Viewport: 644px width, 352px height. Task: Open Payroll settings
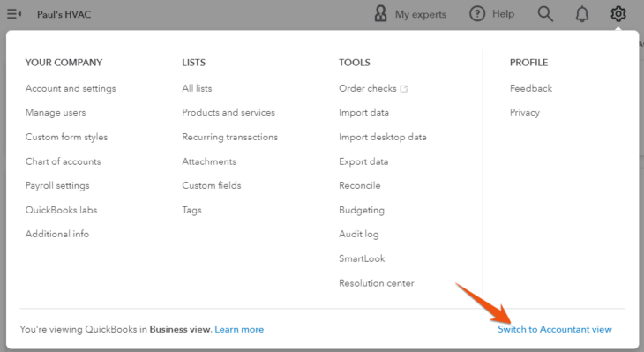coord(57,185)
